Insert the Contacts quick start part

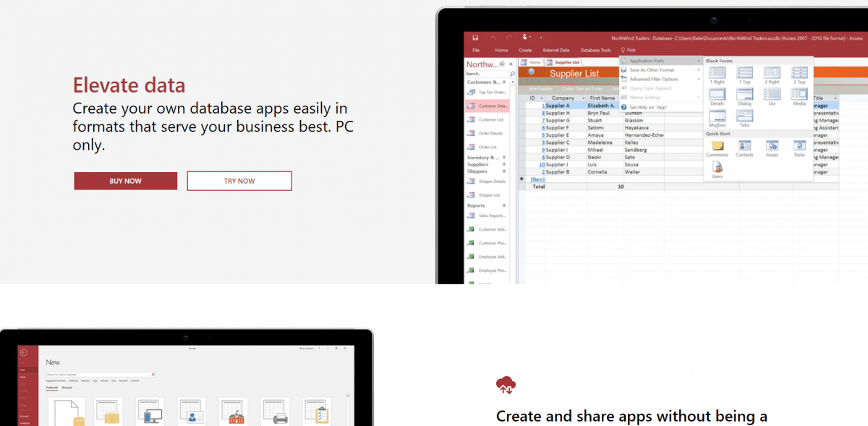[x=744, y=147]
